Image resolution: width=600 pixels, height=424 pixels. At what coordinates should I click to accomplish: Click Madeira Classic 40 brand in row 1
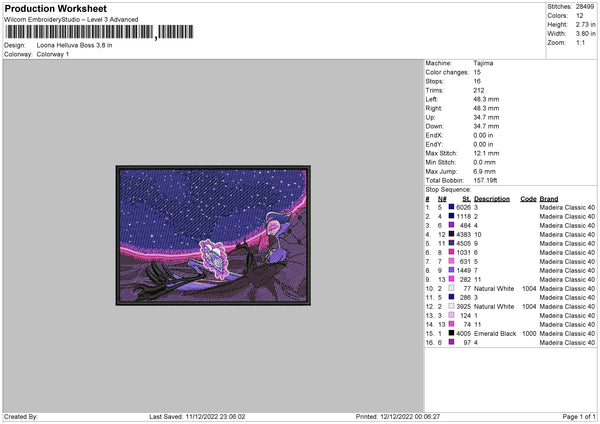point(567,207)
